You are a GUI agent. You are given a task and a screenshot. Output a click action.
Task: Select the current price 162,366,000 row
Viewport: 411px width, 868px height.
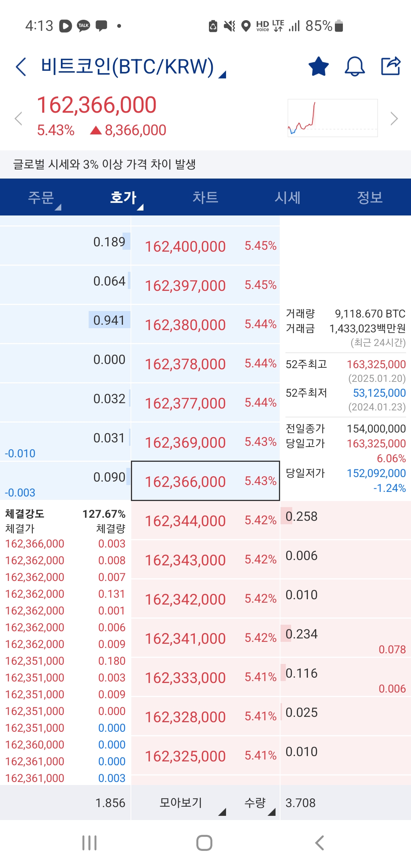click(205, 481)
